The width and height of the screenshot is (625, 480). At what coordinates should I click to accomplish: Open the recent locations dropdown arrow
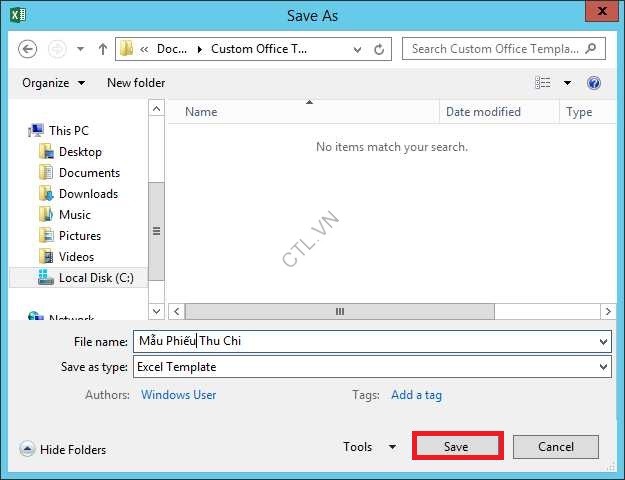[81, 49]
